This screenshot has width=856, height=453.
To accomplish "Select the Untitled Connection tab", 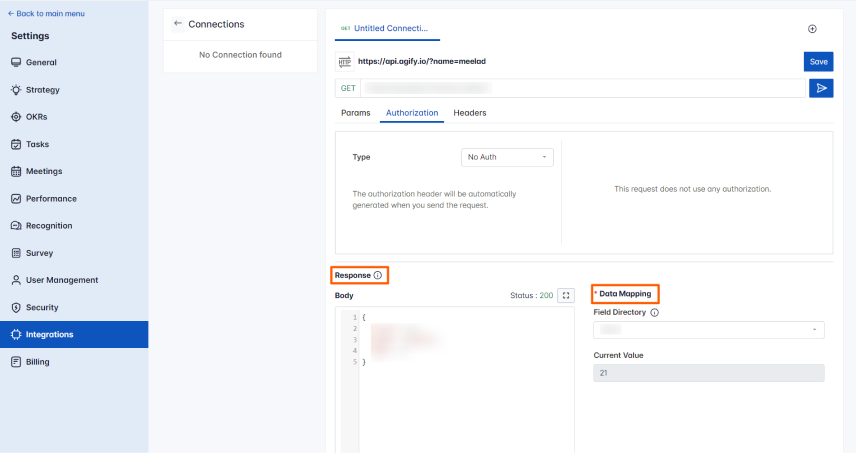I will 387,28.
